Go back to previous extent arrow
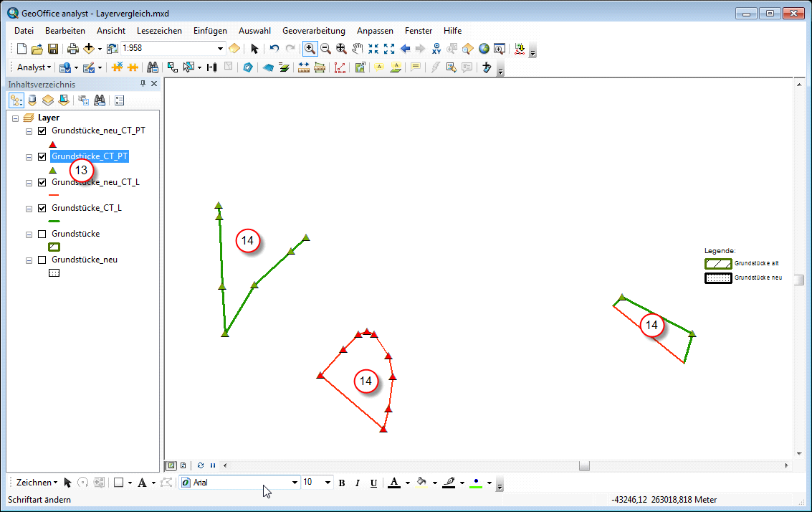This screenshot has height=512, width=812. click(x=405, y=49)
